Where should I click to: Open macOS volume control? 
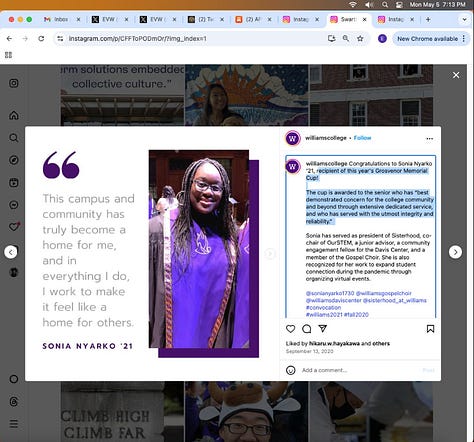[x=369, y=5]
